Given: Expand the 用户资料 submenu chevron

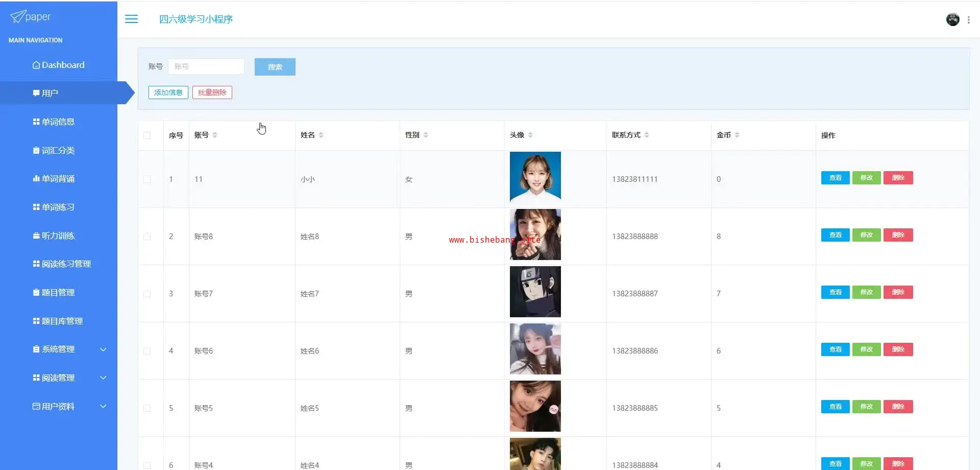Looking at the screenshot, I should (x=103, y=406).
